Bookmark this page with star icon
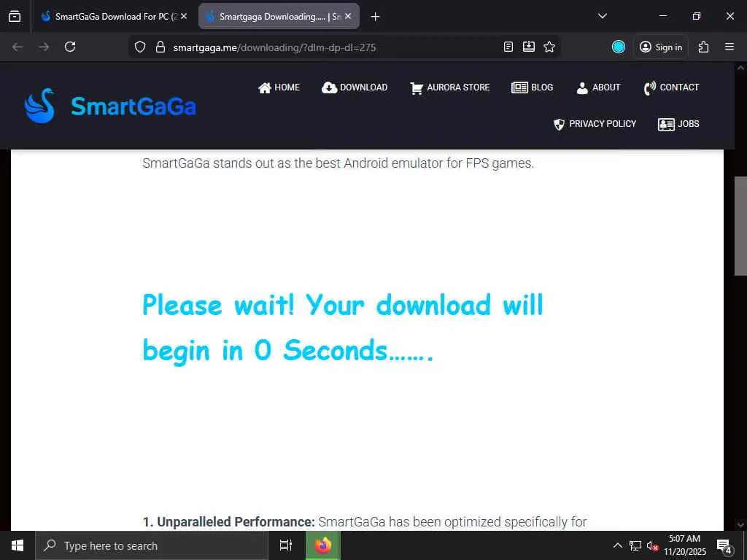 [x=549, y=47]
